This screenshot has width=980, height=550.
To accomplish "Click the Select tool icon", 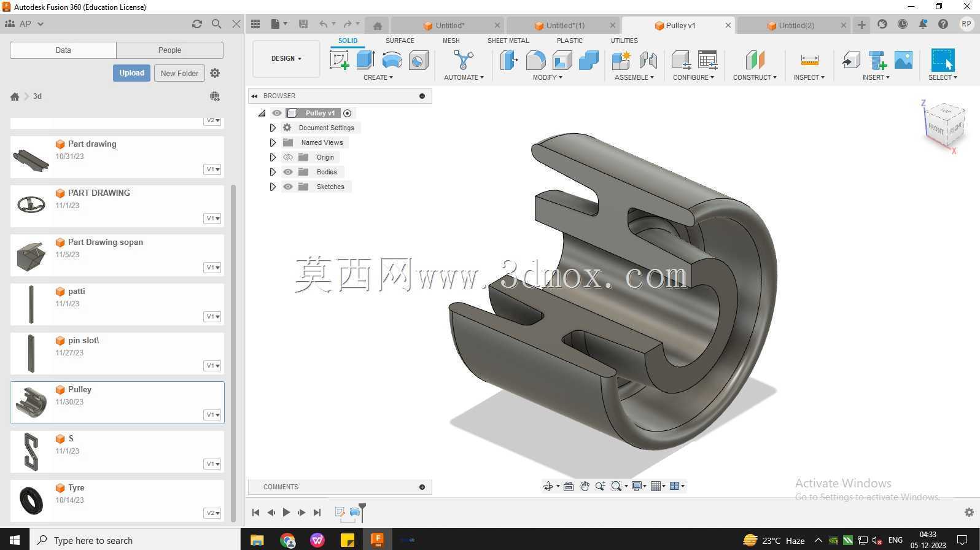I will 943,60.
